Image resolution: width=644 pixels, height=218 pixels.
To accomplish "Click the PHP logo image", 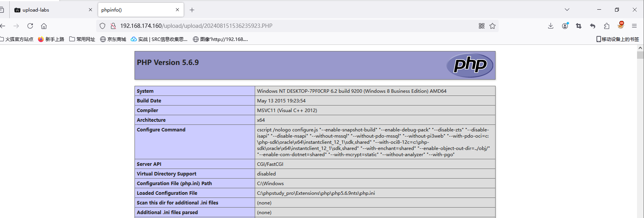I will (470, 65).
